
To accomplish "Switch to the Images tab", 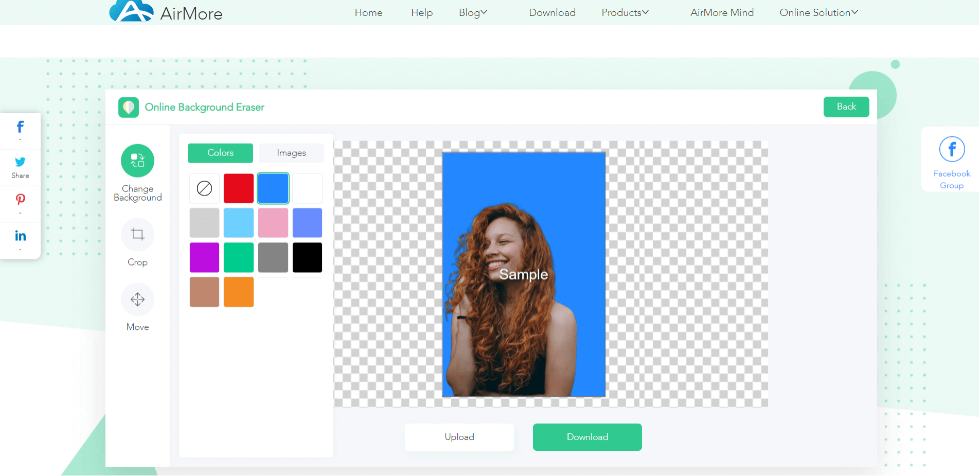I will point(291,153).
